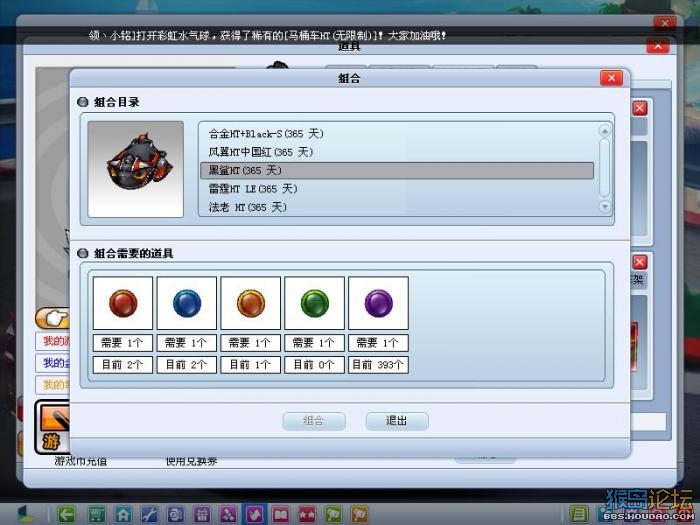Close the 组合 dialog with red X
This screenshot has width=700, height=525.
(611, 79)
